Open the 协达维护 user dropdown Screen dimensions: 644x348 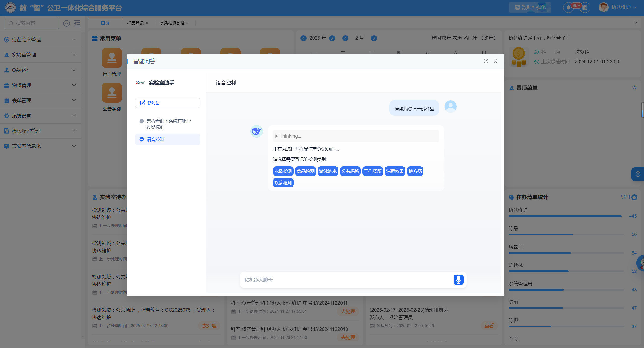tap(621, 7)
